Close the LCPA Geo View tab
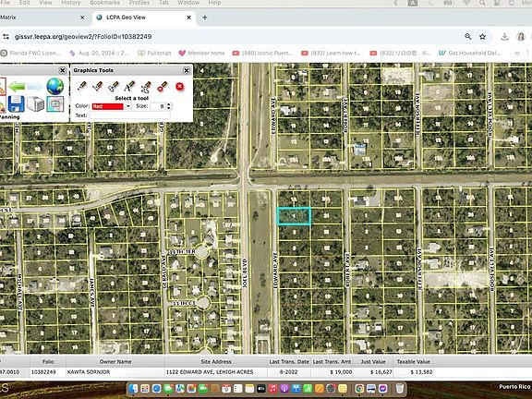The image size is (532, 399). (x=188, y=18)
